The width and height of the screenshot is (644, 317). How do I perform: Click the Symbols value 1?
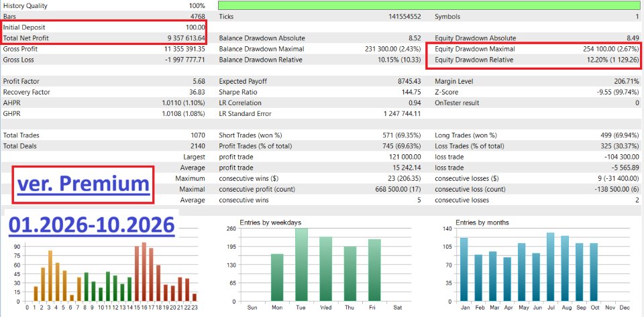(x=637, y=17)
